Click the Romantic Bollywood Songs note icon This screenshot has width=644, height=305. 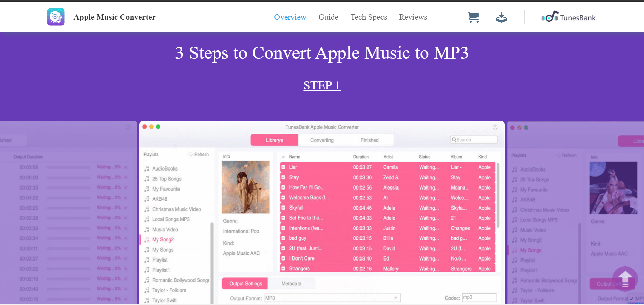tap(147, 280)
